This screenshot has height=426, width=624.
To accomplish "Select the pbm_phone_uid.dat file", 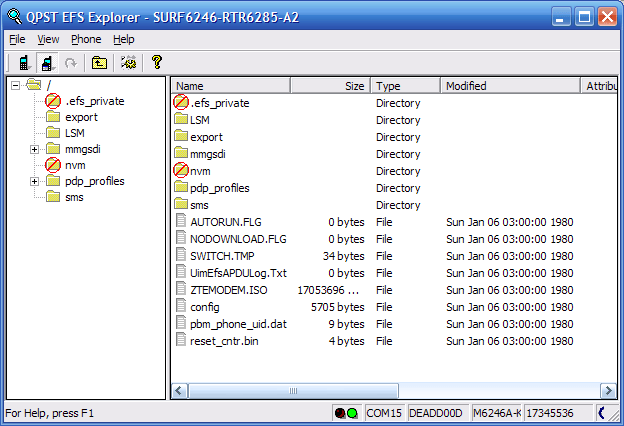I will [x=238, y=324].
